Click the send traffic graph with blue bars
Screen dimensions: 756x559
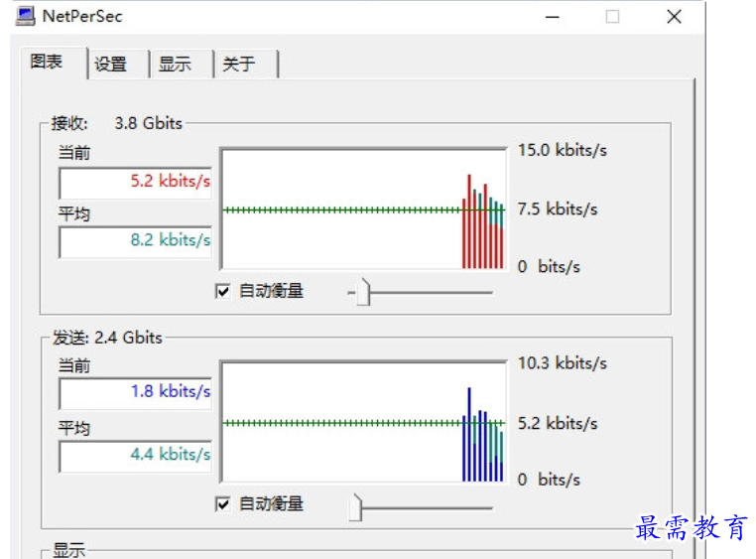pos(363,422)
